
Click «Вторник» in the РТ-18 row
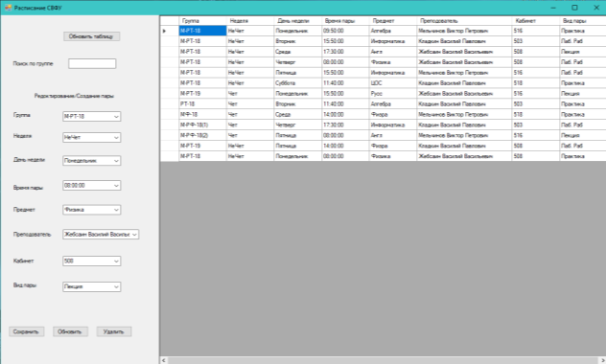coord(298,103)
